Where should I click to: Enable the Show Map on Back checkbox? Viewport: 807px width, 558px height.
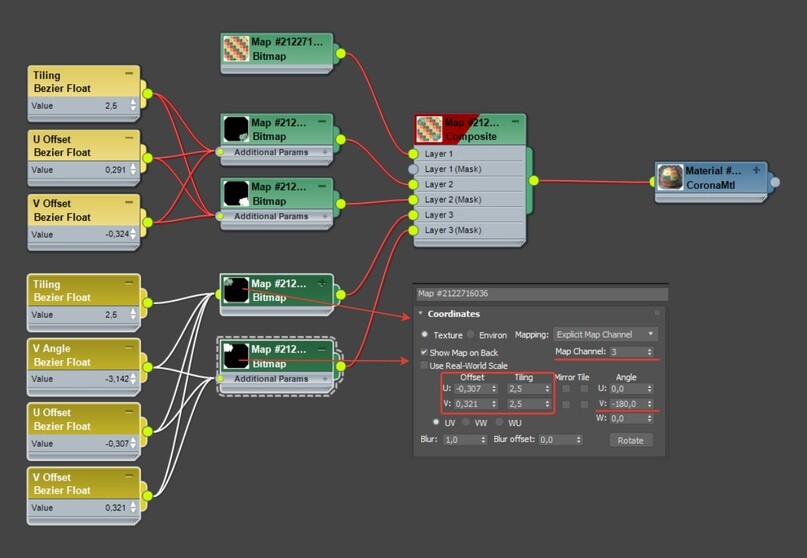pyautogui.click(x=424, y=352)
